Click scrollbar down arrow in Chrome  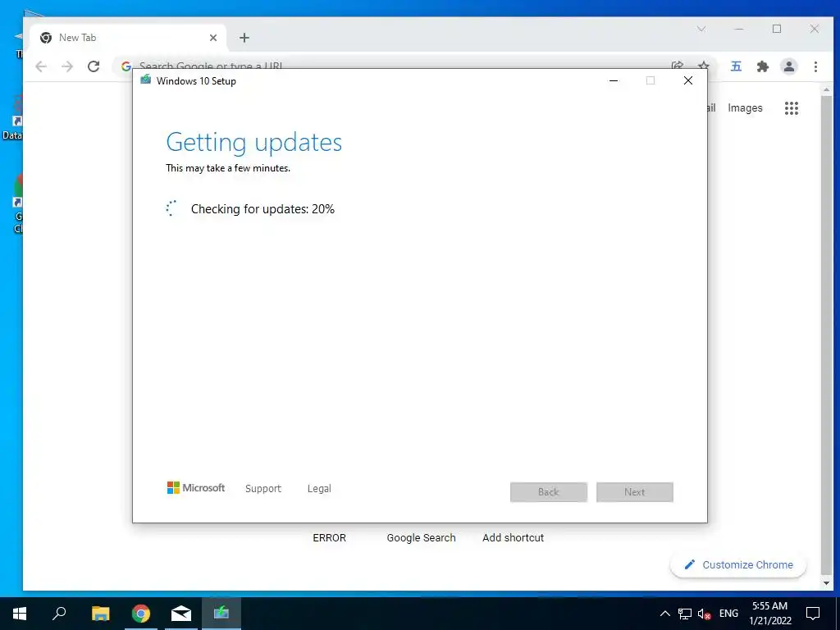click(x=827, y=583)
